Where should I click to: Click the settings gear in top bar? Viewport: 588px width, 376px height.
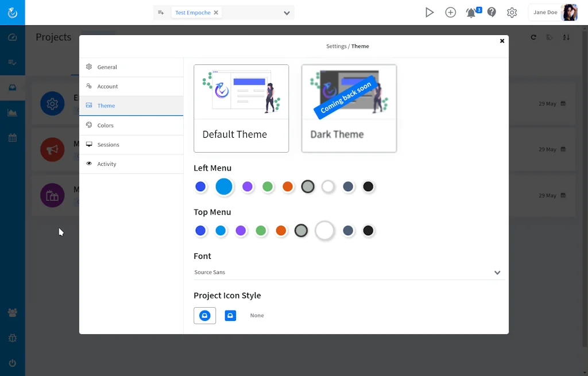click(512, 13)
